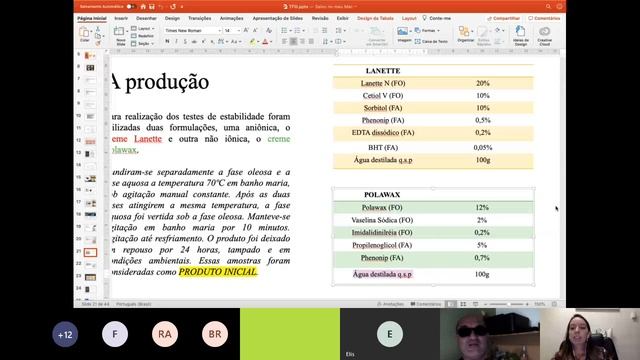Viewport: 640px width, 360px height.
Task: Click the Cut scissors icon
Action: (98, 29)
